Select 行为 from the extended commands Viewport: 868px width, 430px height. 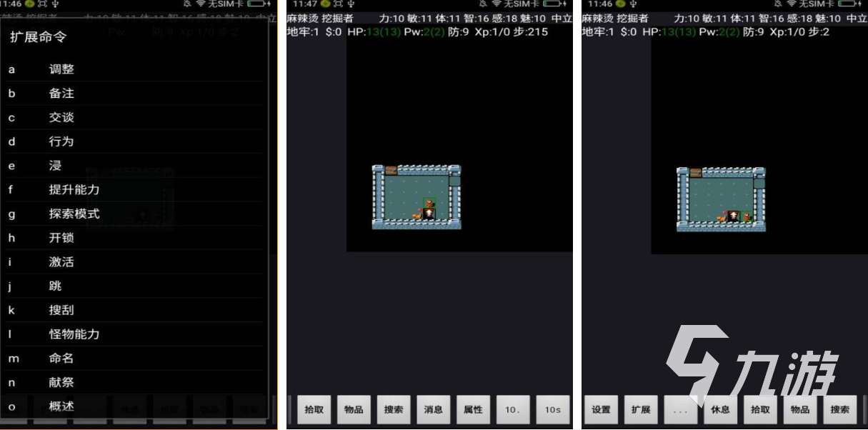(x=136, y=141)
